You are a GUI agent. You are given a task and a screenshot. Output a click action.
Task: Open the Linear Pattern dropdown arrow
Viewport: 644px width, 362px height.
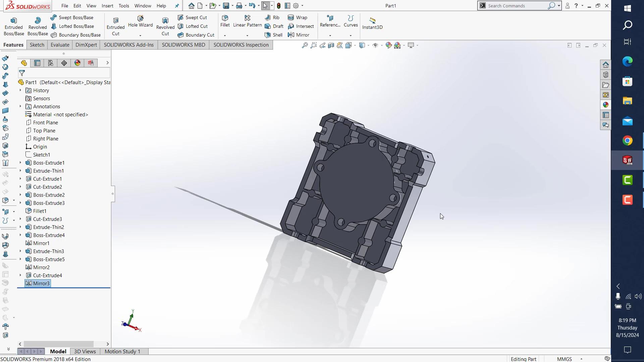point(247,36)
